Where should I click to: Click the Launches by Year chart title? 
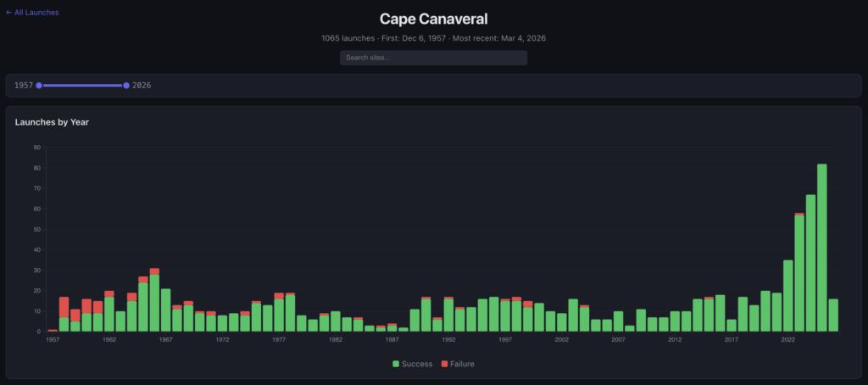[x=52, y=122]
